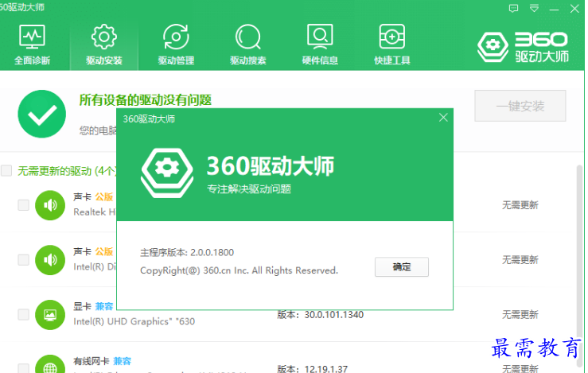Click the 公版 tag in the Intel(R) audio row
Screen dimensions: 588x373
[104, 251]
